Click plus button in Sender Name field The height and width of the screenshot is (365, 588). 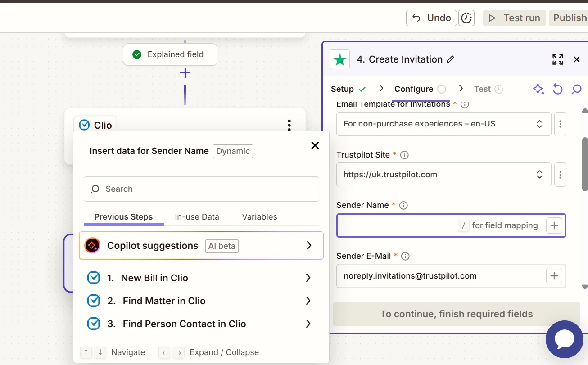point(554,225)
